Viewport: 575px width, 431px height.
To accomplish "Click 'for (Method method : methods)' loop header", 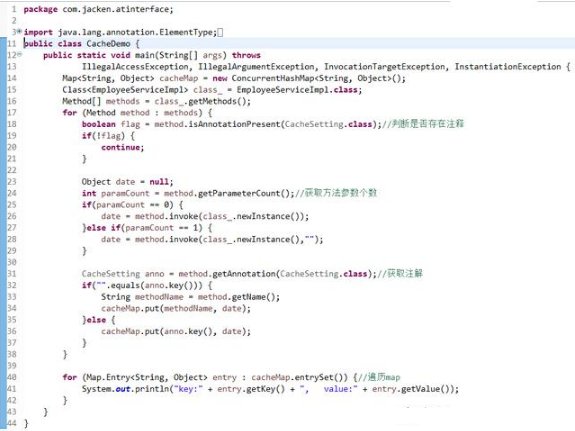I will click(132, 113).
